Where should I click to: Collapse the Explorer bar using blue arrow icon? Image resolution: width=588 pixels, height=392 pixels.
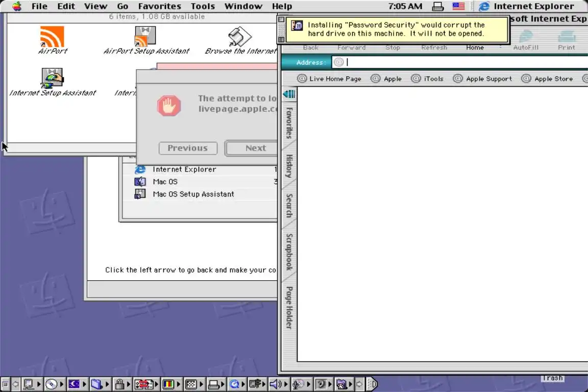[x=289, y=94]
